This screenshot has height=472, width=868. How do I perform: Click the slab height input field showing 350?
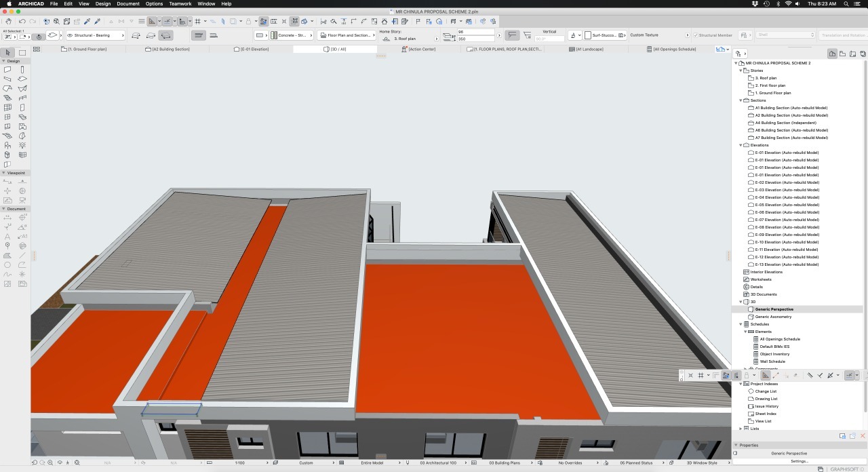point(475,39)
